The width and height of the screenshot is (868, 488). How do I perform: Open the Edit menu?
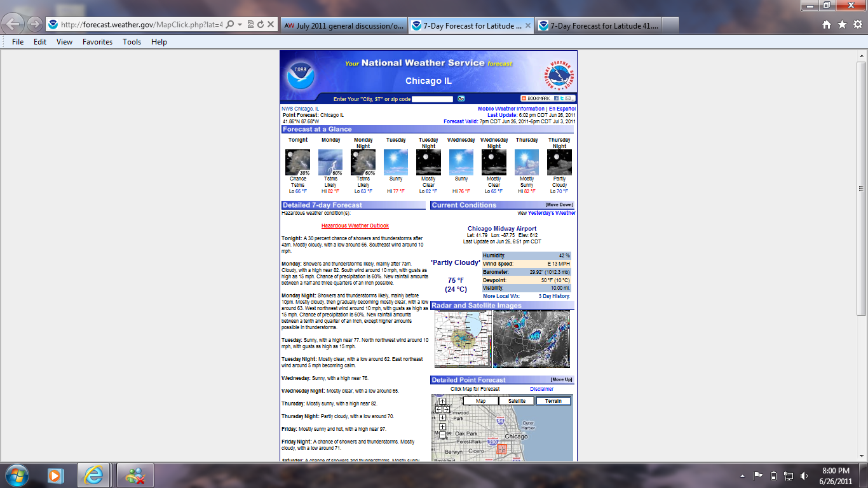(40, 42)
